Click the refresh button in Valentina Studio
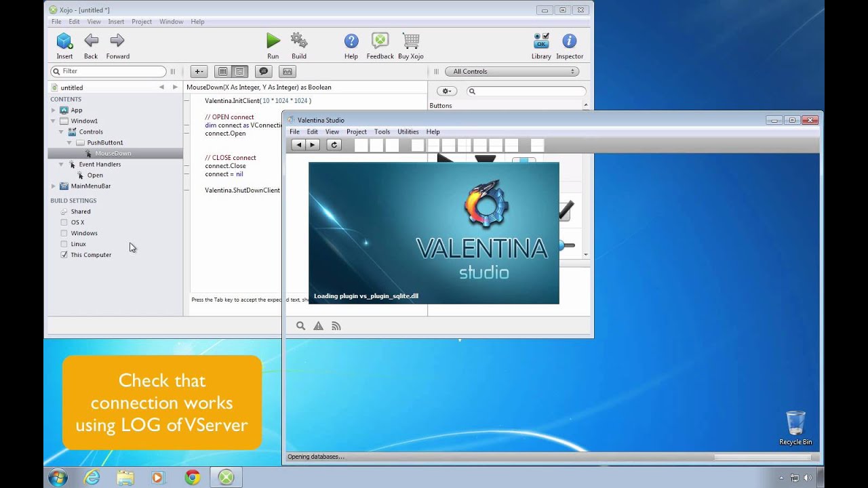 click(x=334, y=144)
